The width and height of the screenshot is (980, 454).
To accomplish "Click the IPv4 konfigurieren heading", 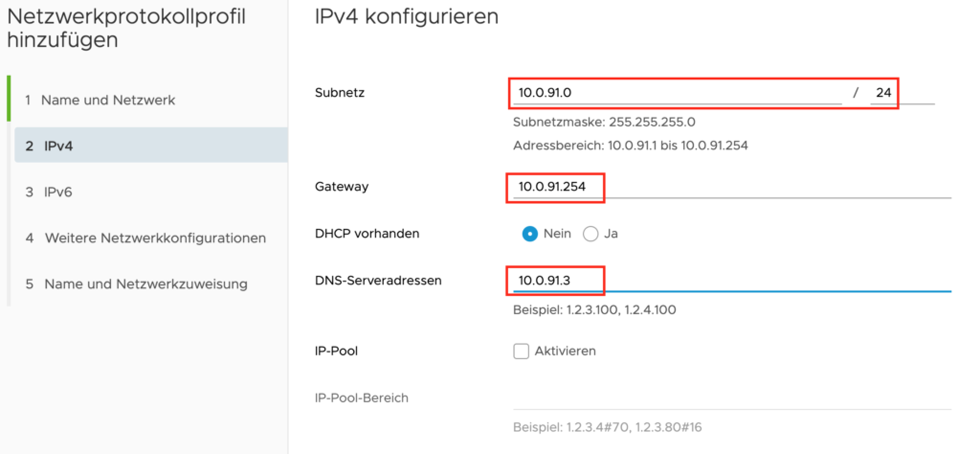I will click(407, 17).
